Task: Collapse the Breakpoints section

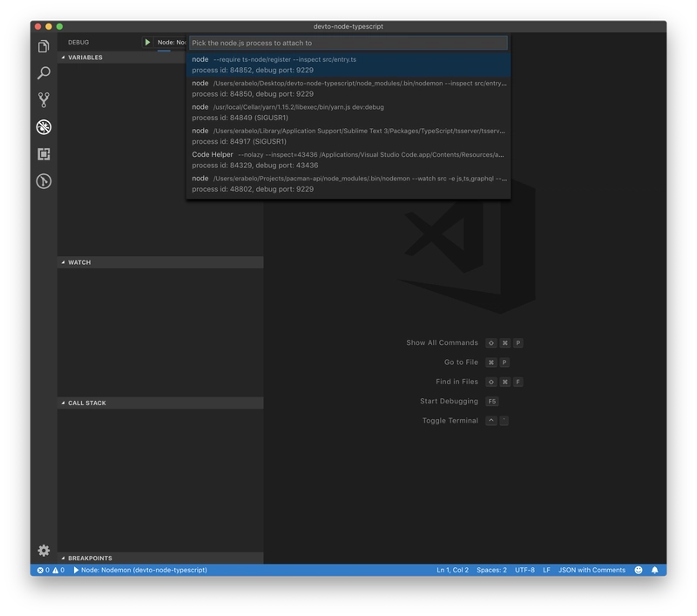Action: (160, 558)
